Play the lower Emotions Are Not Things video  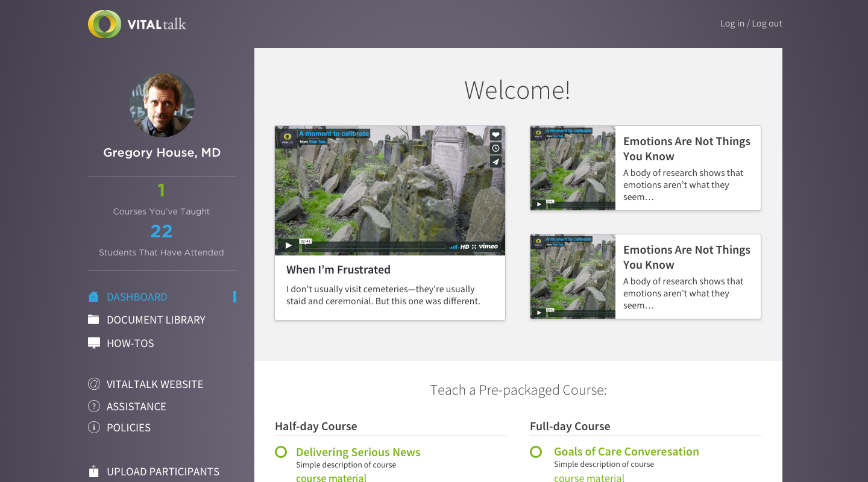pos(539,313)
